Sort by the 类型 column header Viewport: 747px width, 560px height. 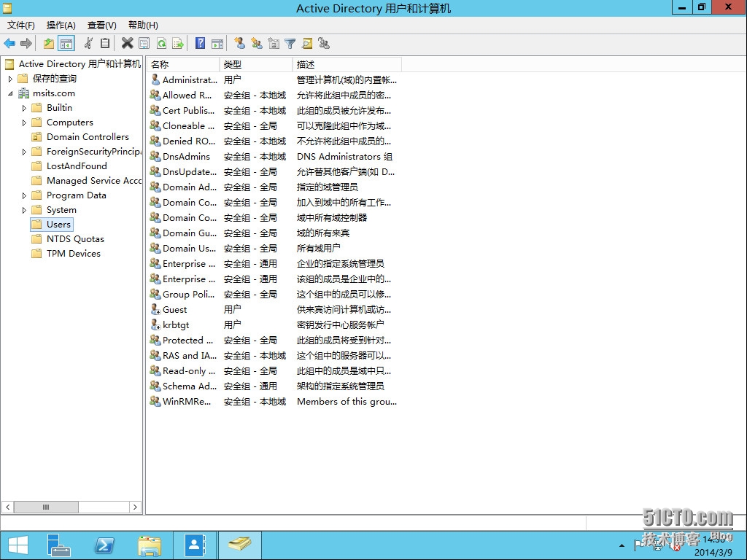(x=256, y=64)
